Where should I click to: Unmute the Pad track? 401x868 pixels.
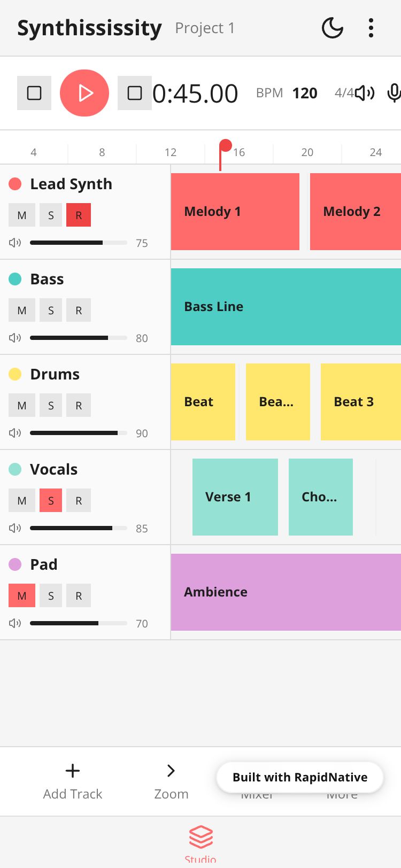point(22,595)
